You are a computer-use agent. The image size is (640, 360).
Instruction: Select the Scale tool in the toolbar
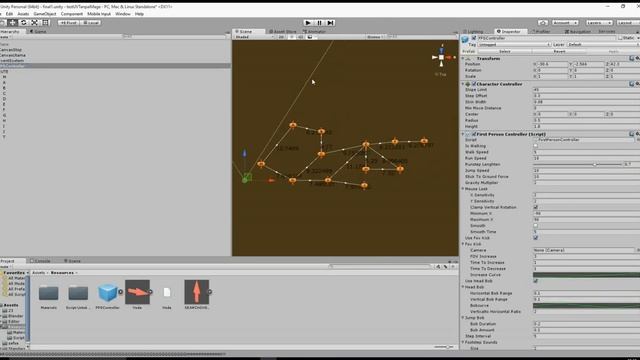tap(34, 23)
